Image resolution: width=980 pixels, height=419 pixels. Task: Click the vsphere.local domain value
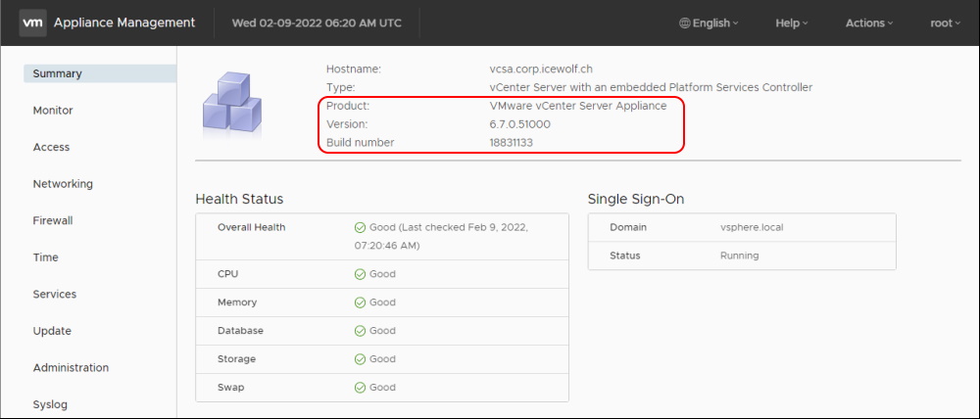[x=752, y=227]
